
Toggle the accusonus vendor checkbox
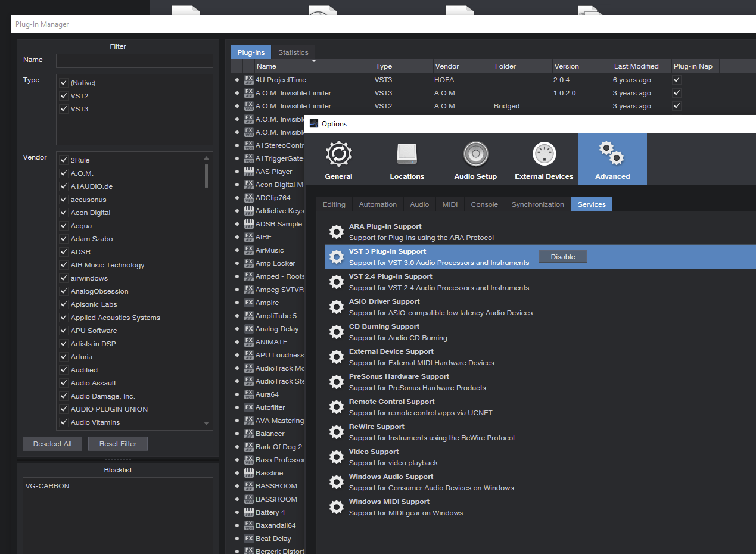pos(64,200)
